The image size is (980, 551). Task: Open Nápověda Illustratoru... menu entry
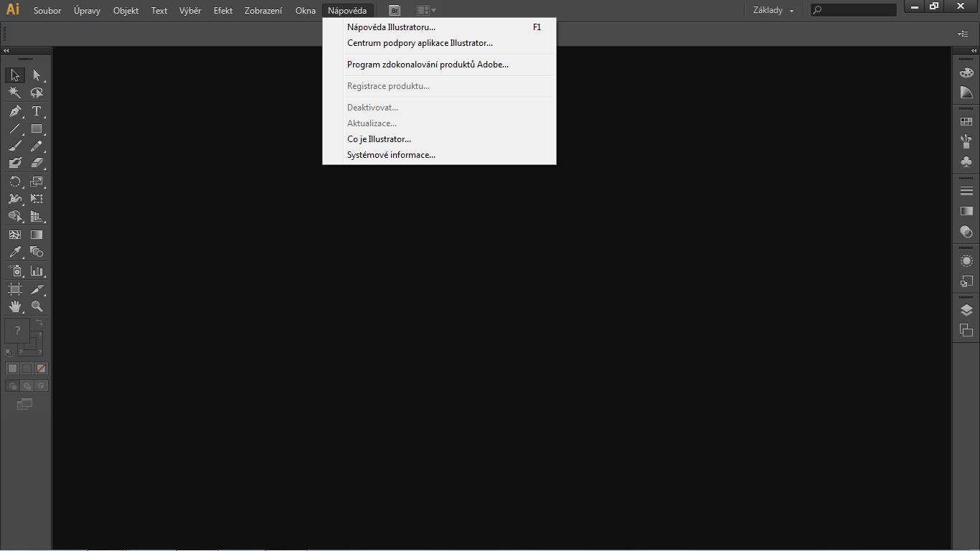(439, 27)
